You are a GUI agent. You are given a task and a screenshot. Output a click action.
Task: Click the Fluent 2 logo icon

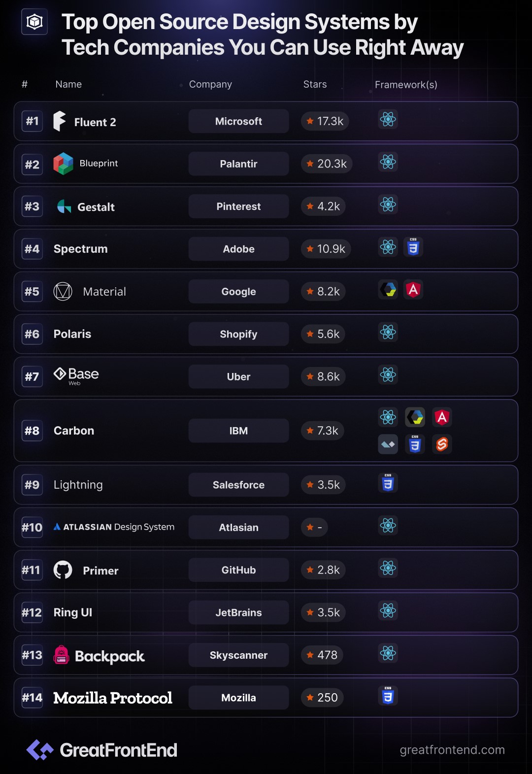click(x=60, y=121)
